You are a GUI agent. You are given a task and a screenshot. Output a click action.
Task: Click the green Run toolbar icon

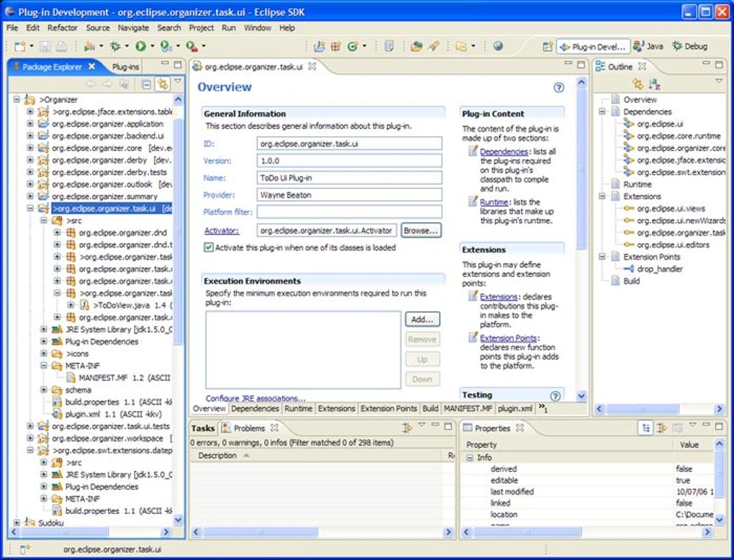click(x=140, y=46)
